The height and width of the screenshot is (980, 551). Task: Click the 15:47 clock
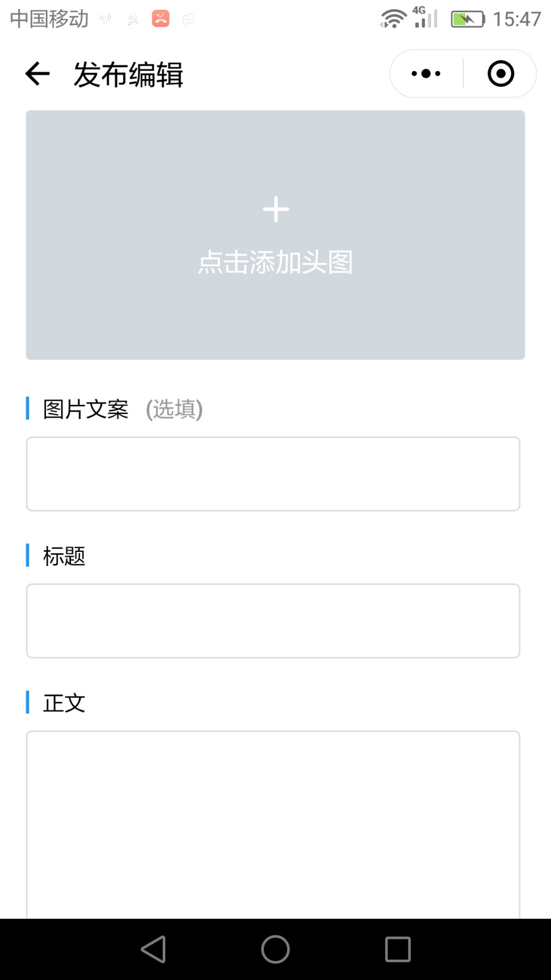517,19
